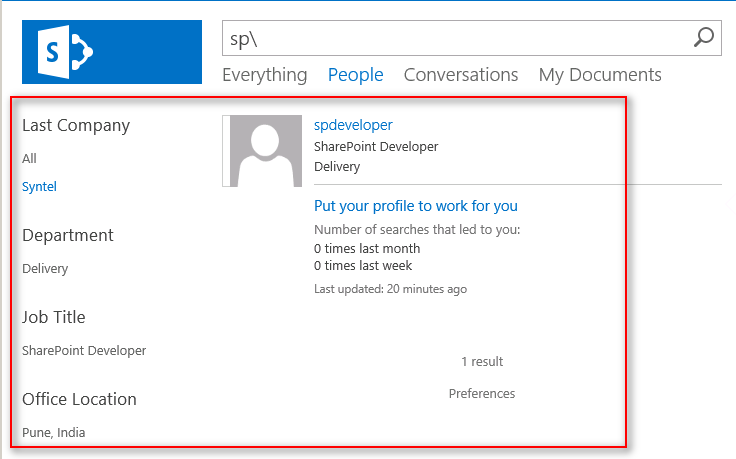Click the spdeveloper profile picture placeholder
Image resolution: width=736 pixels, height=459 pixels.
(263, 151)
